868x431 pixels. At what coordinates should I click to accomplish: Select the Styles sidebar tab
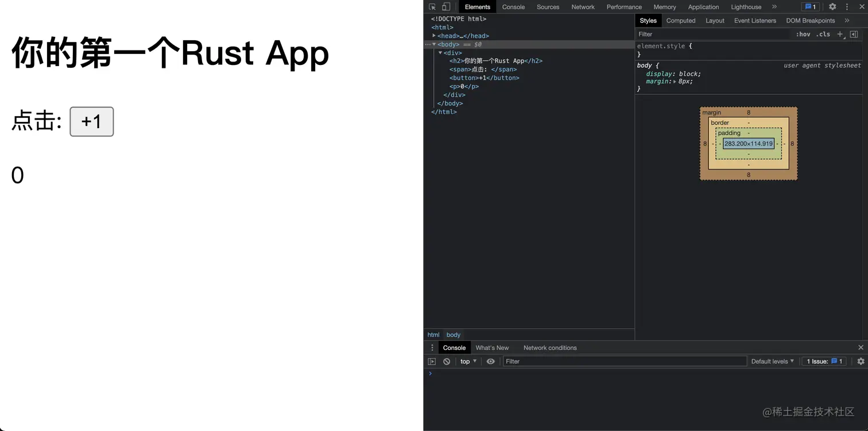648,21
